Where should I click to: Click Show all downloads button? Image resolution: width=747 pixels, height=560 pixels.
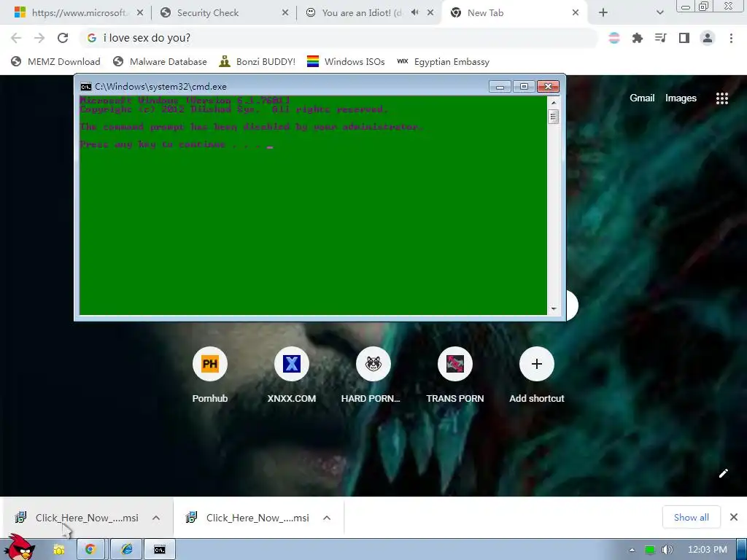point(692,517)
